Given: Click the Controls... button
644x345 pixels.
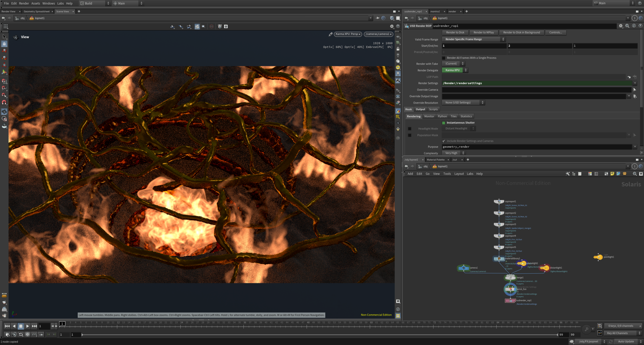Looking at the screenshot, I should pos(556,33).
